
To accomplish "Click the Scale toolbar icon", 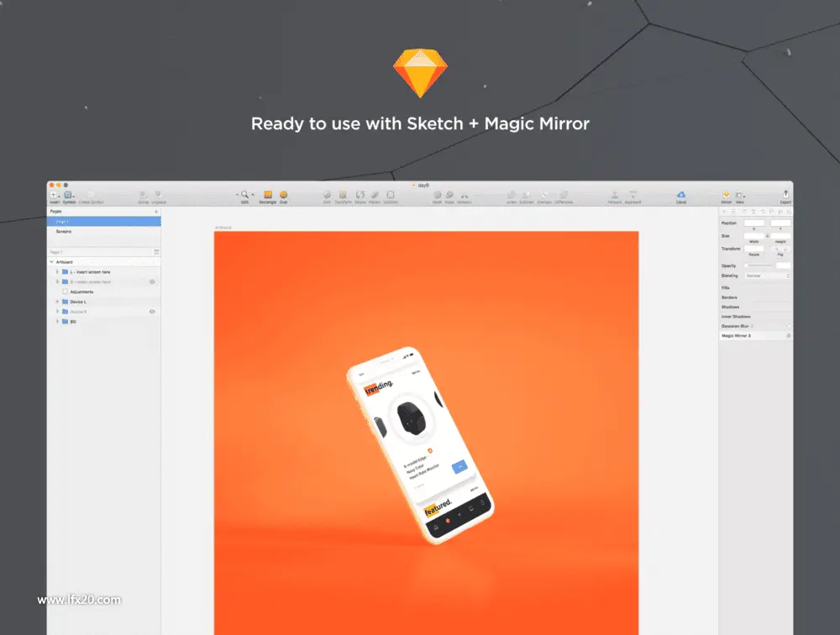I will tap(449, 195).
